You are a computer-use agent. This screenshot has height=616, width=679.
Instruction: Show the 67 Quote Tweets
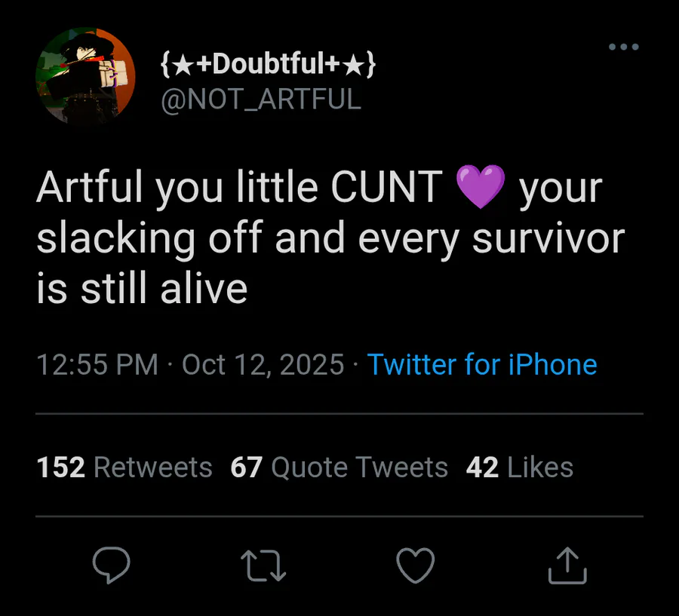coord(339,467)
